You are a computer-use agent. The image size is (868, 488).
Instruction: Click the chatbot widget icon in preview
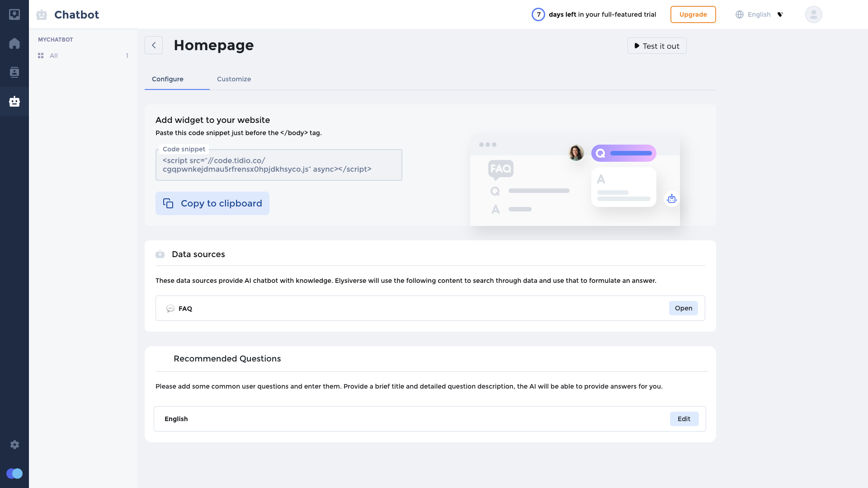click(672, 199)
